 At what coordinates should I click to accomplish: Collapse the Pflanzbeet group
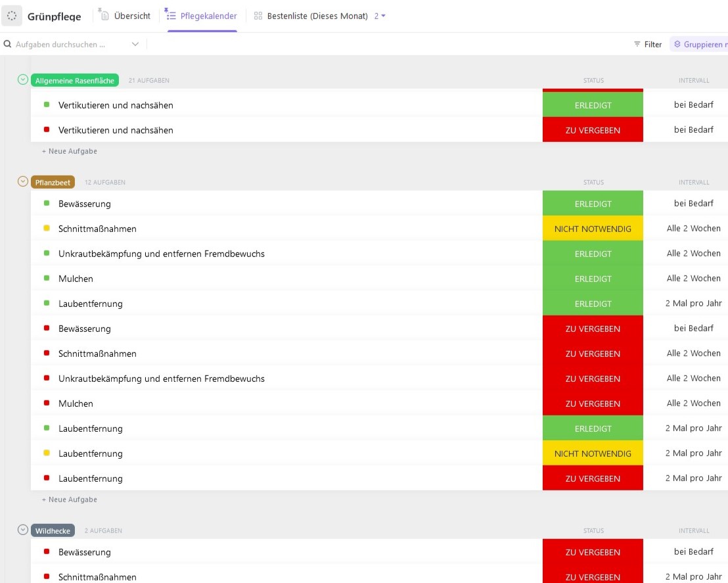(x=23, y=182)
